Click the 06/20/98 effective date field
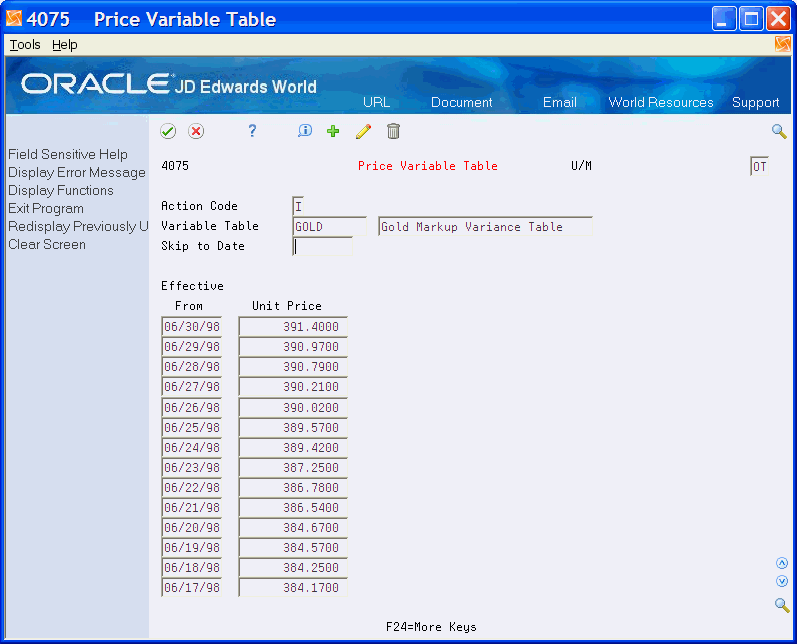Image resolution: width=797 pixels, height=644 pixels. 192,528
